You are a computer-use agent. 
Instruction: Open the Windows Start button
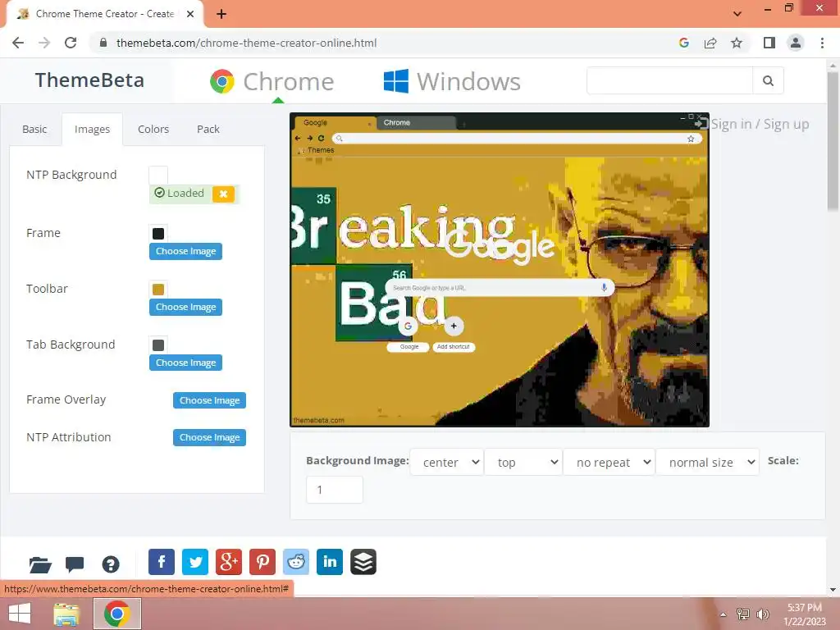coord(20,614)
